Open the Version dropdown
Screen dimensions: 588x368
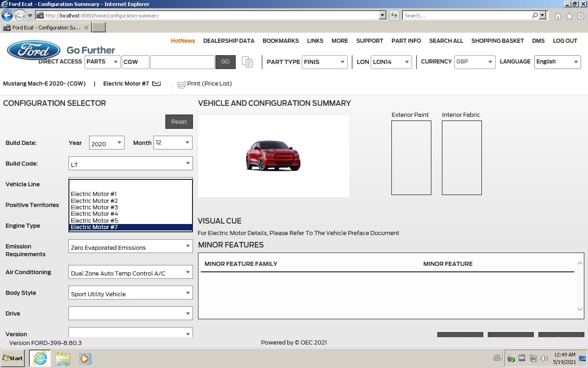pyautogui.click(x=130, y=333)
